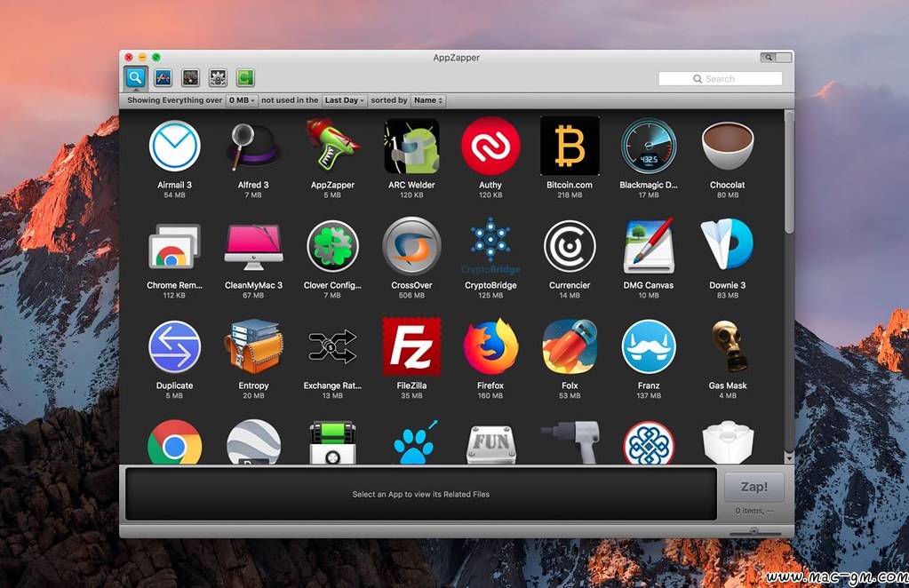Select the white Lego brick app icon
This screenshot has height=588, width=909.
coord(728,442)
